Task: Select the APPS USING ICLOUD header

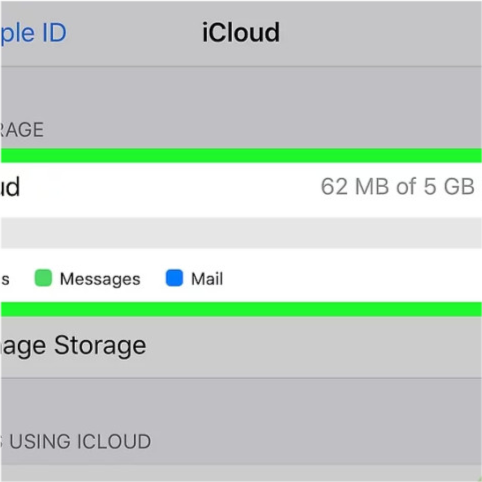Action: [75, 442]
